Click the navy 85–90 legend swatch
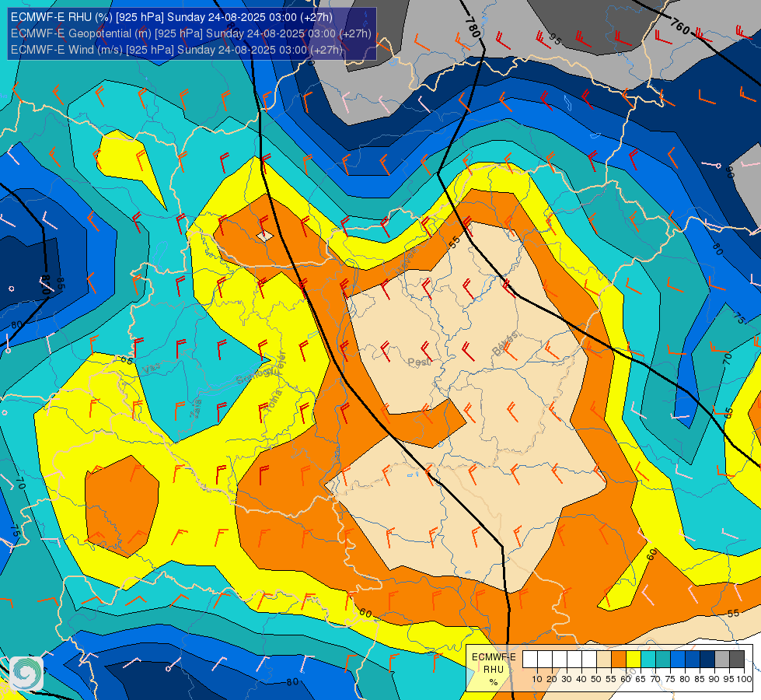 pyautogui.click(x=707, y=659)
